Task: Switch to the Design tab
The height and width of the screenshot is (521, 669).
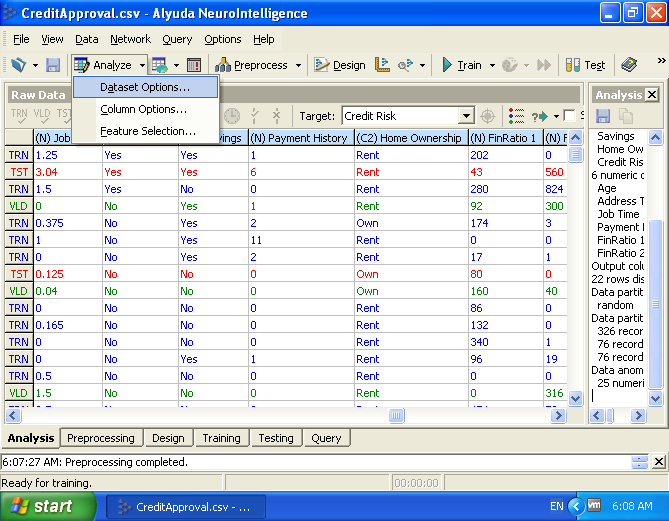Action: [x=168, y=438]
